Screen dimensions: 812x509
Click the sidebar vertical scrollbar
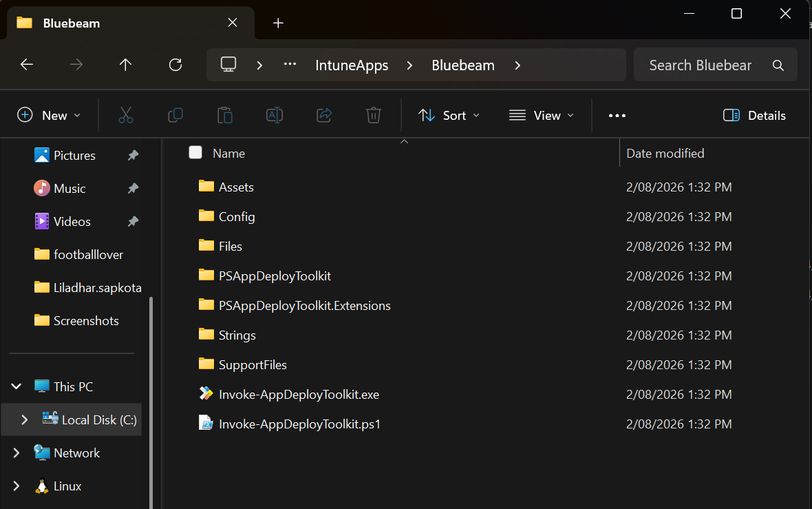151,402
